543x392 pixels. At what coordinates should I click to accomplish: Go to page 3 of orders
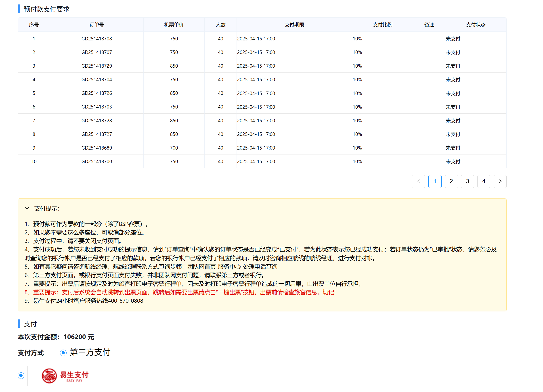tap(467, 181)
